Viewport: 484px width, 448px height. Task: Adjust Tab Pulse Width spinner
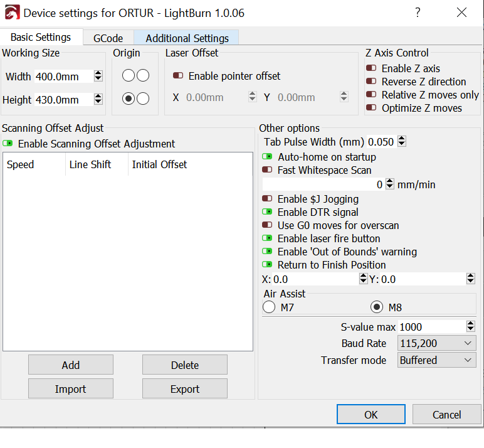click(x=402, y=141)
